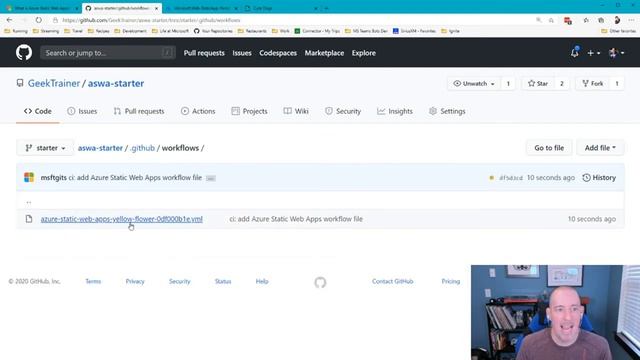Click the browser profile avatar icon
640x360 pixels.
(617, 20)
